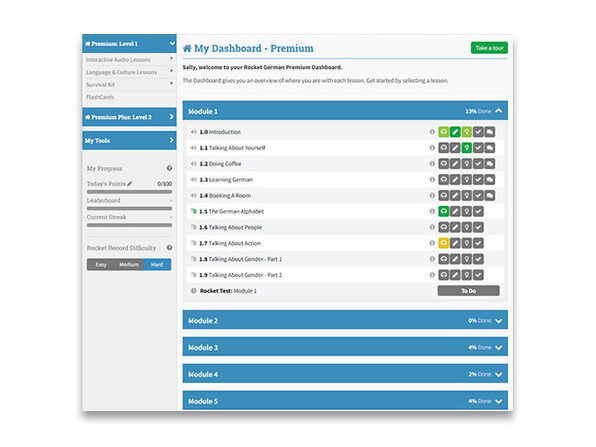Open lesson 1.0 Introduction
The image size is (596, 447).
point(220,132)
